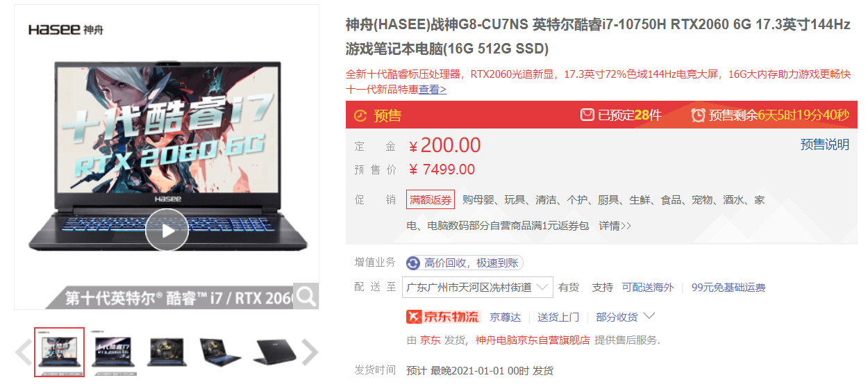Open the delivery address dropdown 广东广州市天河区
This screenshot has width=868, height=389.
(479, 287)
